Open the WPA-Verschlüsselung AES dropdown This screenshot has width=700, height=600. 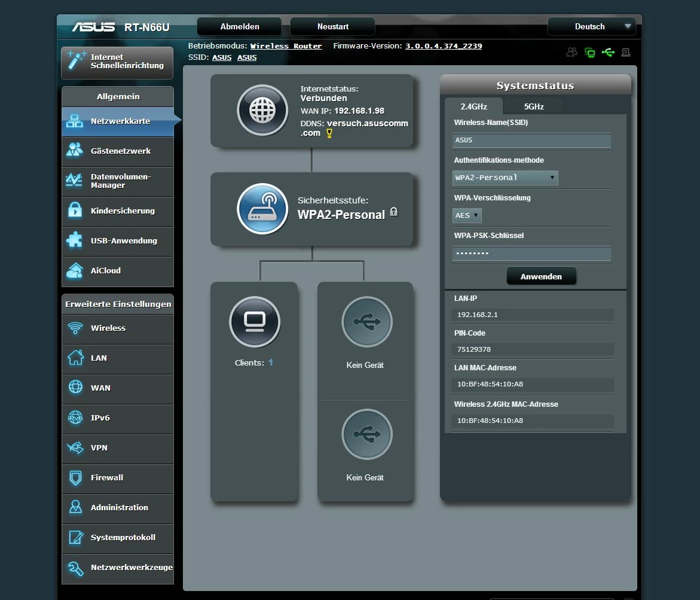(x=467, y=215)
